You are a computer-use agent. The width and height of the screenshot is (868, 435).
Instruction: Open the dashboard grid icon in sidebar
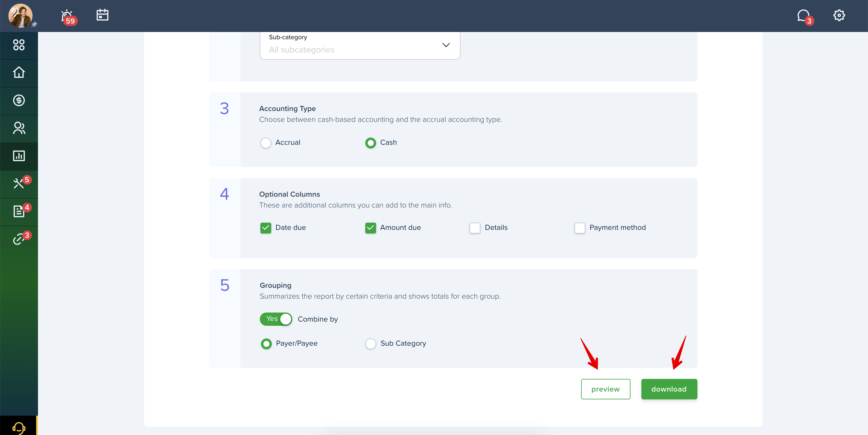pos(19,45)
